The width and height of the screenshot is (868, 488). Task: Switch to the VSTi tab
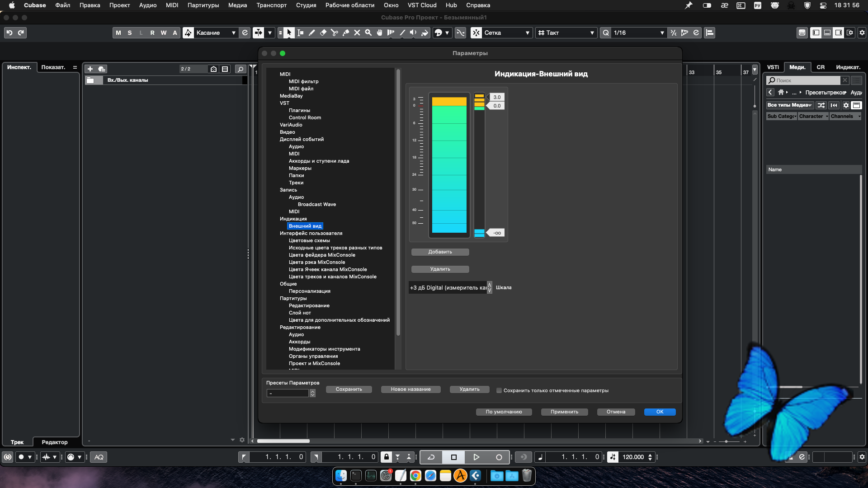[773, 67]
